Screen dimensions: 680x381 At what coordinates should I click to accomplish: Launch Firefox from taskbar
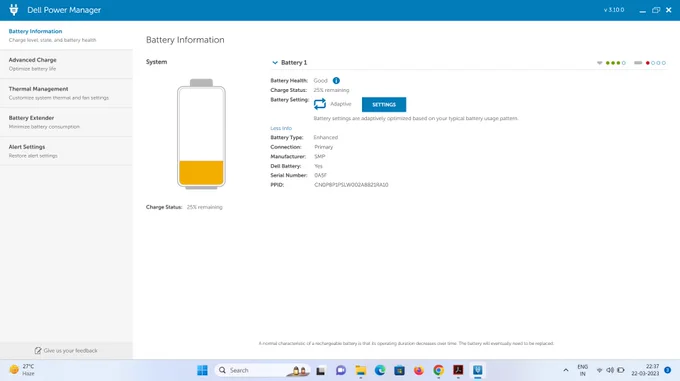(x=418, y=370)
